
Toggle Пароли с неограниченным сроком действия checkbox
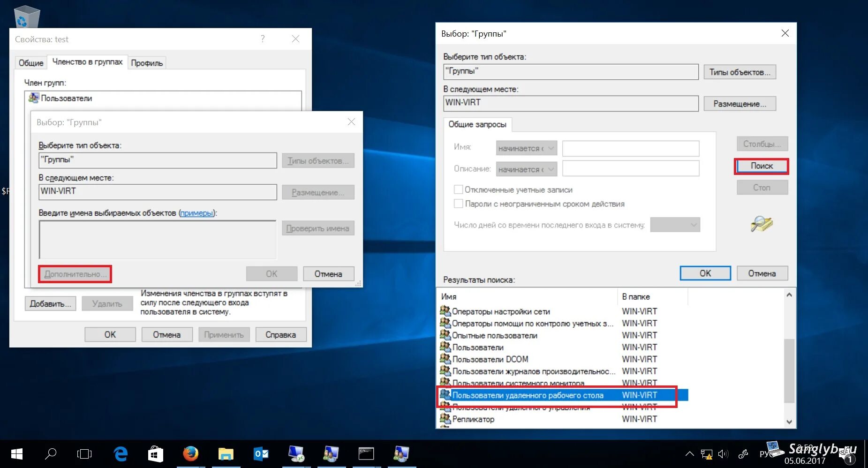458,204
